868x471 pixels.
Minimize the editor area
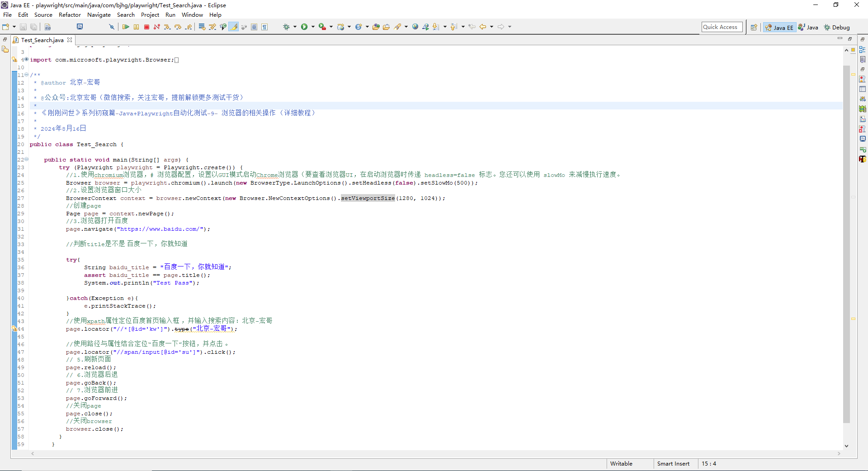coord(840,39)
